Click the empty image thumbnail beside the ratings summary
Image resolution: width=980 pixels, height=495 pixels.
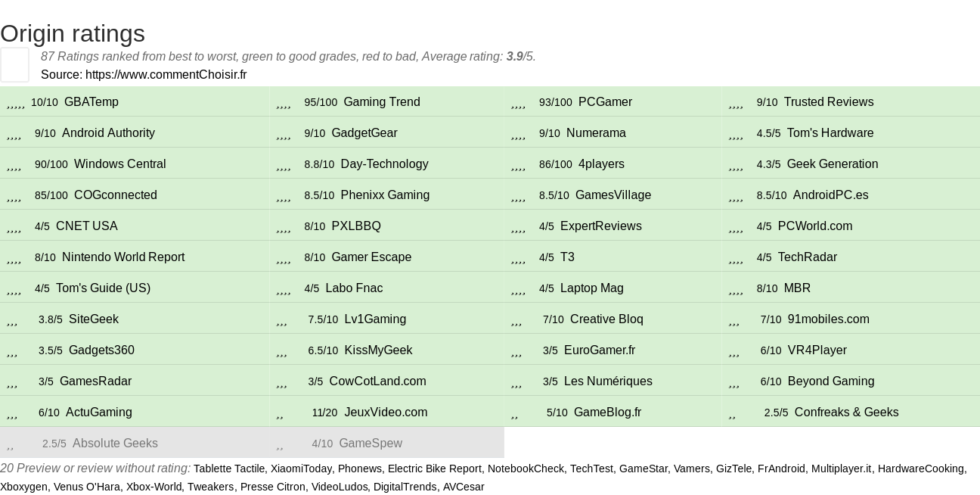click(x=14, y=64)
